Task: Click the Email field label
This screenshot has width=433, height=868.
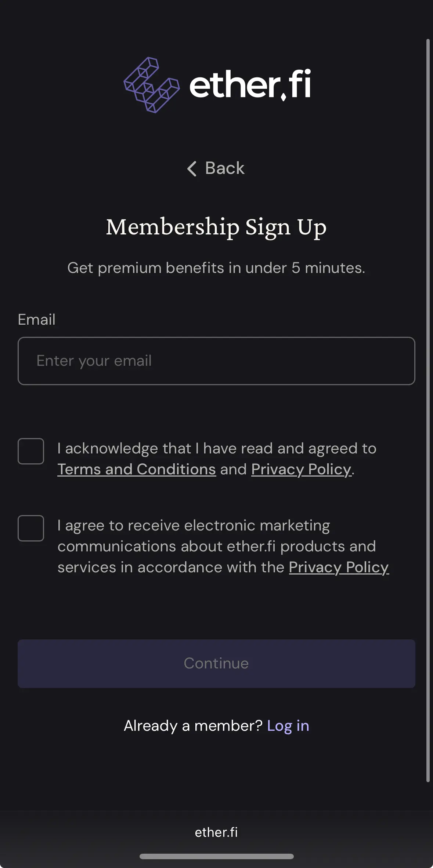Action: [x=37, y=320]
